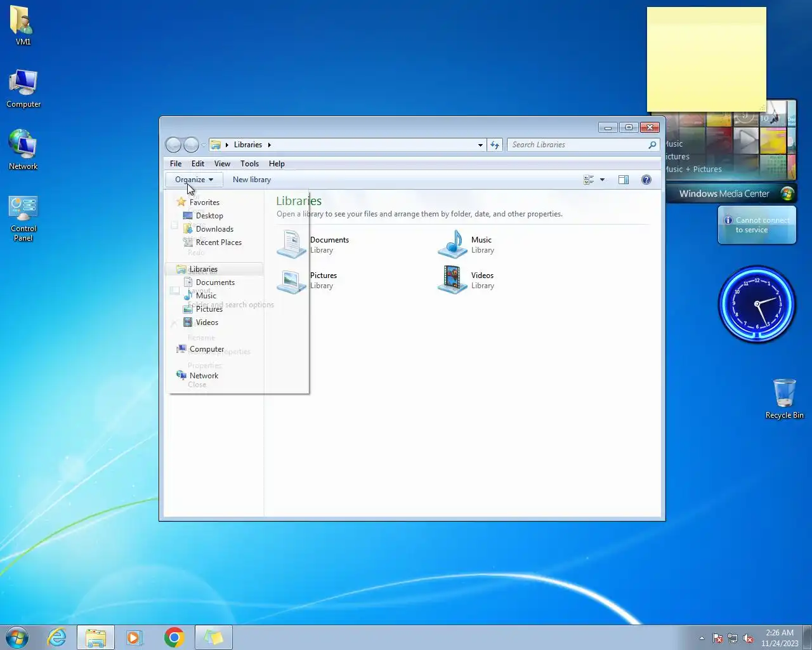Click the folder icon in address bar
812x650 pixels.
point(216,145)
